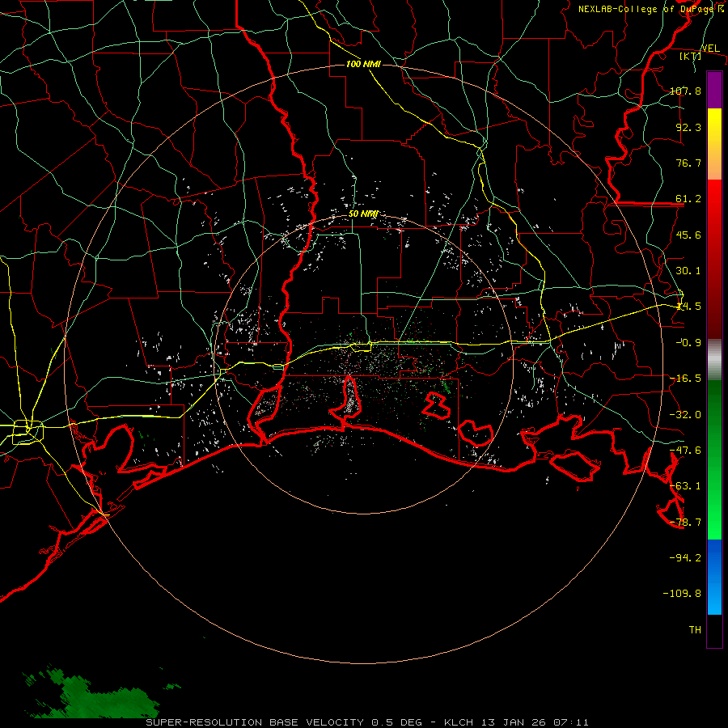Click the [KT] units label
728x728 pixels.
tap(690, 56)
